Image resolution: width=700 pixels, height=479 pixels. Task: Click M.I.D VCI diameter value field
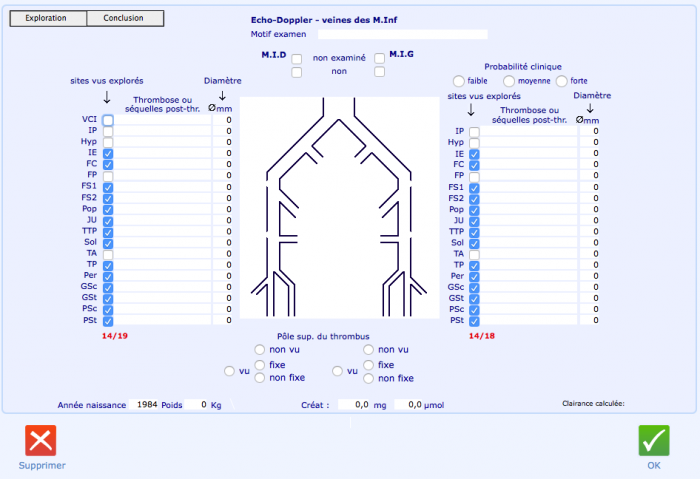223,120
